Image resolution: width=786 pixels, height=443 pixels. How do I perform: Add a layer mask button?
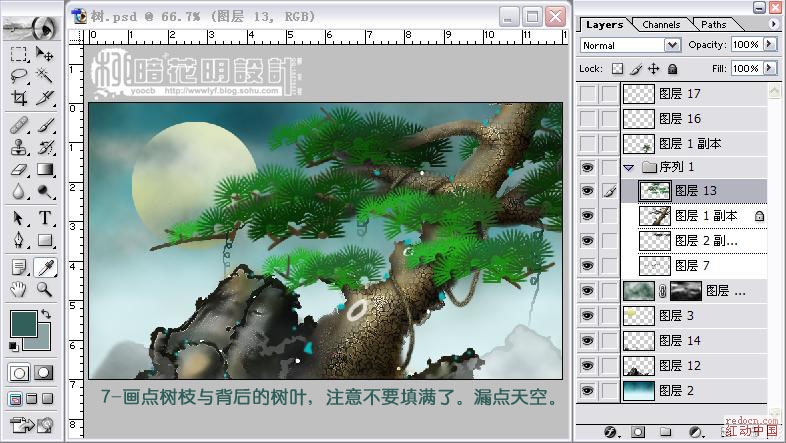tap(638, 432)
